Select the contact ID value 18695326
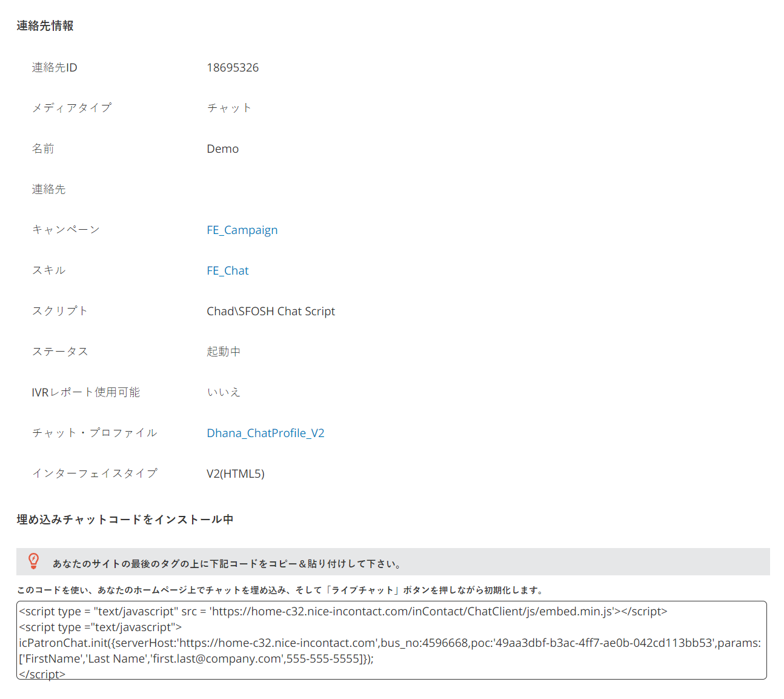 tap(233, 67)
